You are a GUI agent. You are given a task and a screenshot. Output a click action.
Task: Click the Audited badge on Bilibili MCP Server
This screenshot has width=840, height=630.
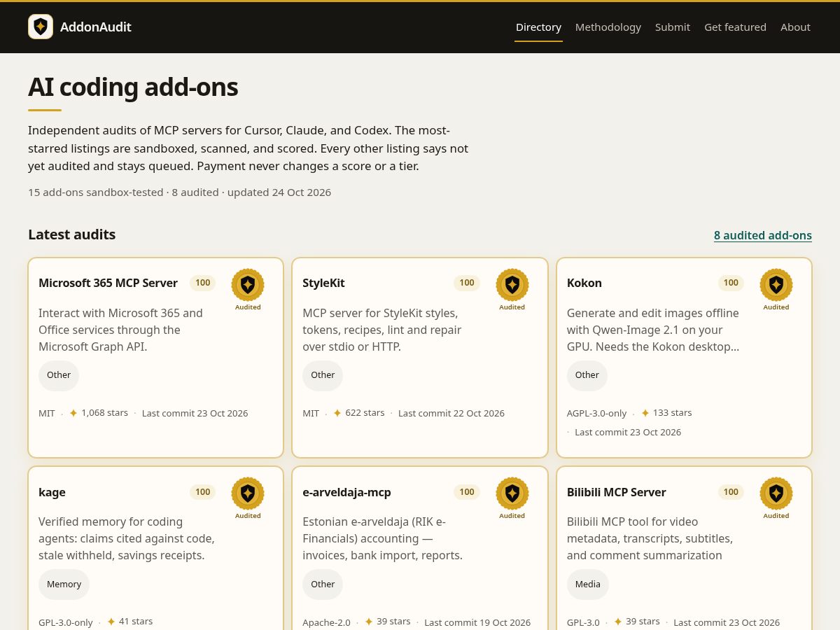click(776, 498)
